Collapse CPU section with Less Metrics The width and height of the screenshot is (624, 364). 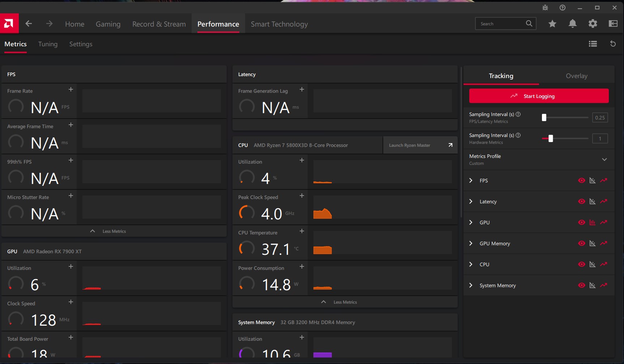(345, 302)
